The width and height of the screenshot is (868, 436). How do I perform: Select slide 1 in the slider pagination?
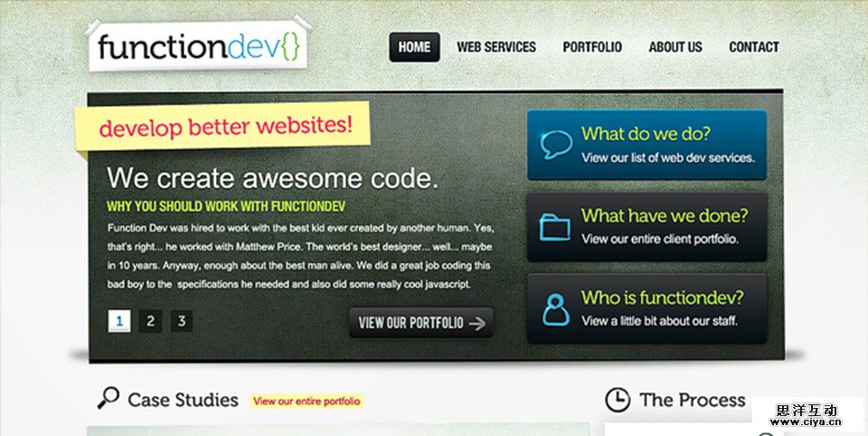coord(119,321)
